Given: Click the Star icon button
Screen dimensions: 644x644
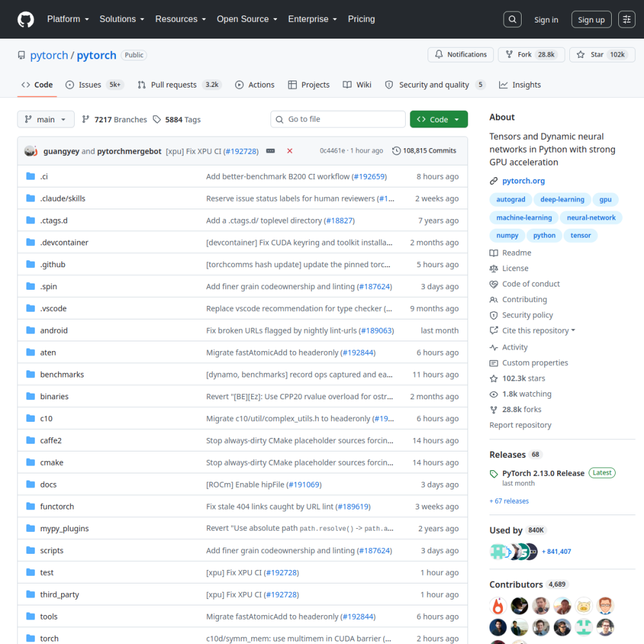Looking at the screenshot, I should 580,55.
